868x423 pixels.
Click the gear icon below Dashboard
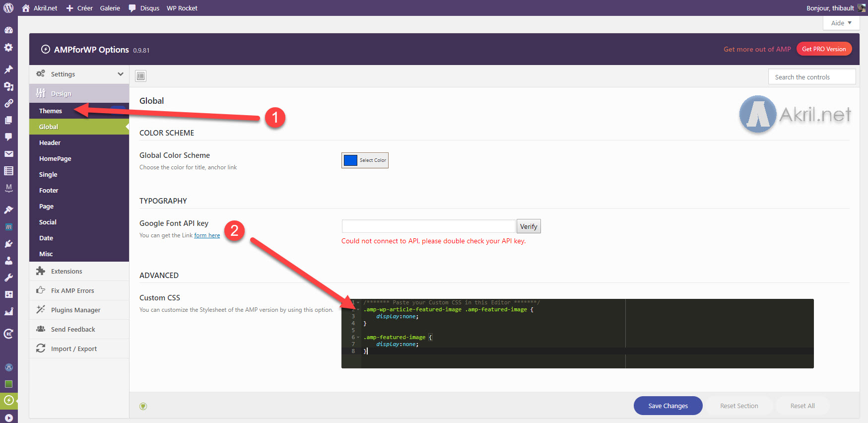8,48
